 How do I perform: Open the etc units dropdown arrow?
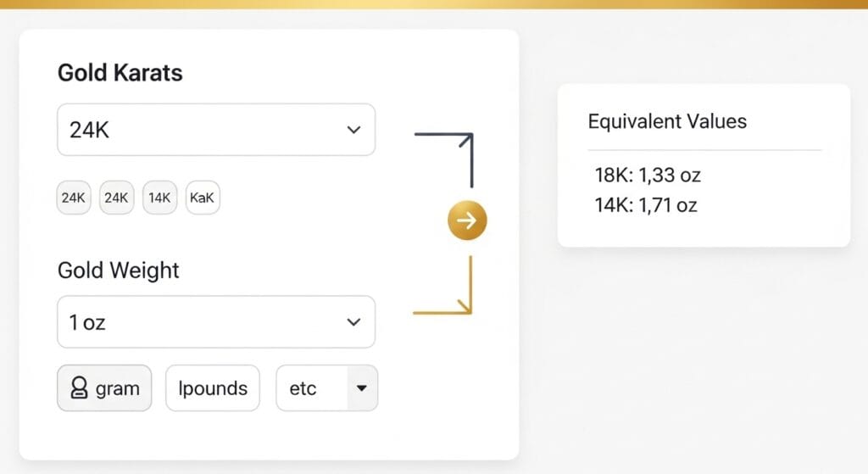362,388
